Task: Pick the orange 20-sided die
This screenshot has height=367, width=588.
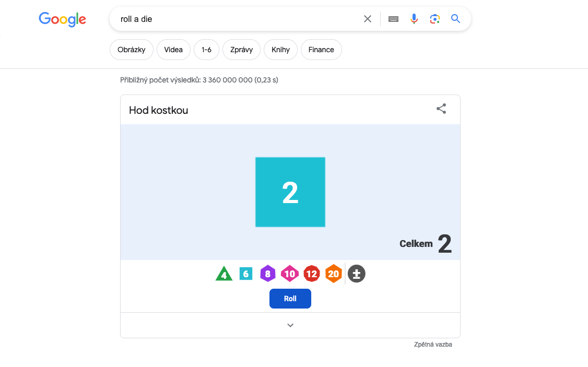Action: coord(334,274)
